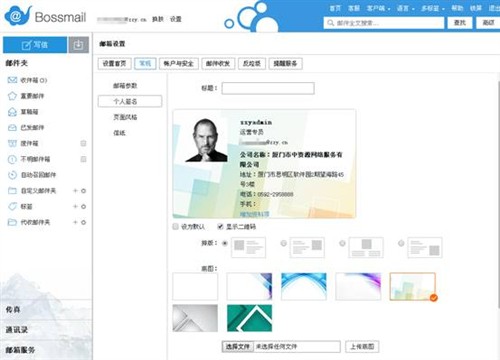The image size is (500, 360).
Task: Select layout radio with photo on left
Action: [x=225, y=243]
